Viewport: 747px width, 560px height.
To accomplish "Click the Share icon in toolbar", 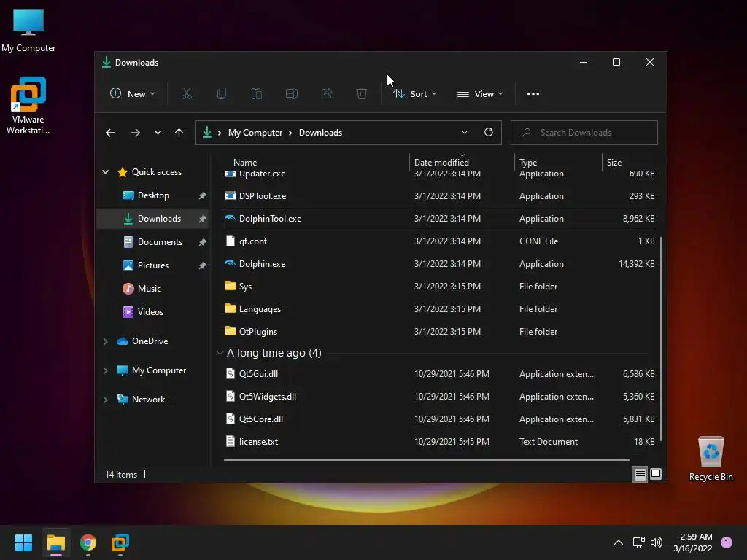I will click(327, 94).
